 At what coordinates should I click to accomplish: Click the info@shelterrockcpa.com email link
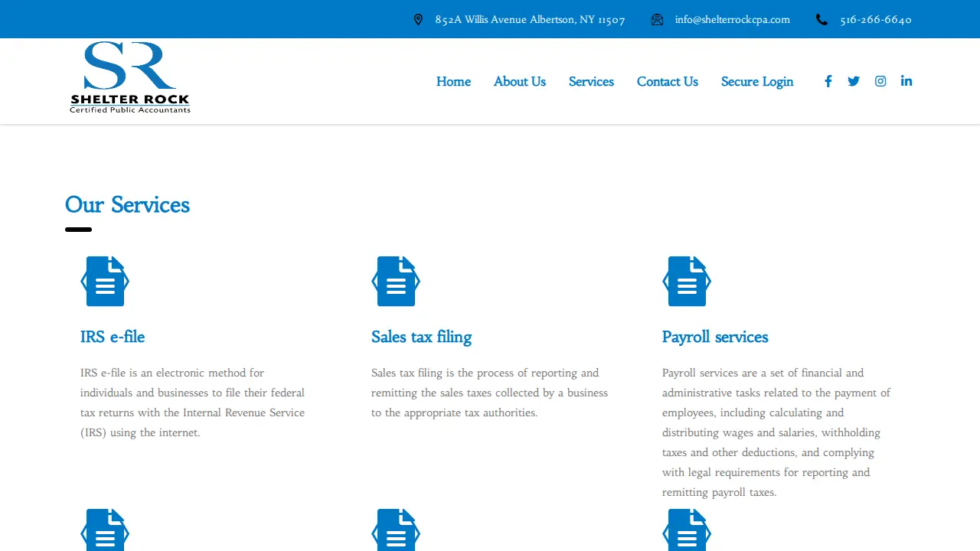732,20
